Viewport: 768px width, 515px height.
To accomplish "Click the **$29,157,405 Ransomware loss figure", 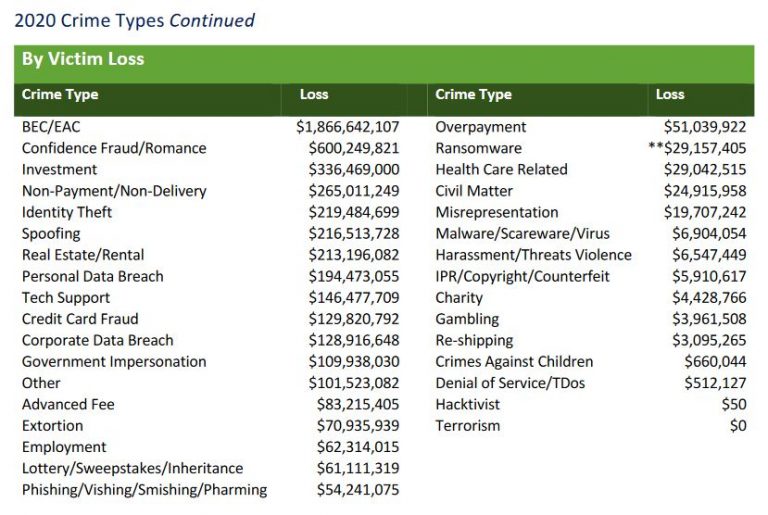I will [x=697, y=148].
